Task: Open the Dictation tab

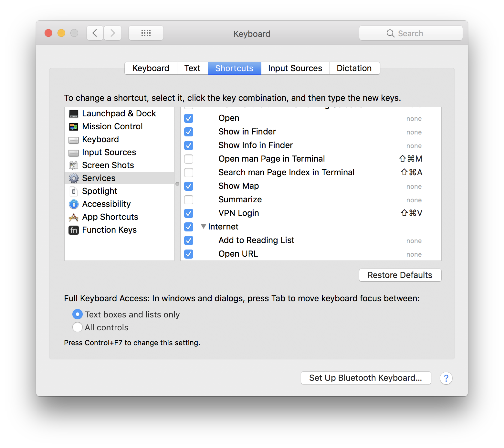Action: pos(354,68)
